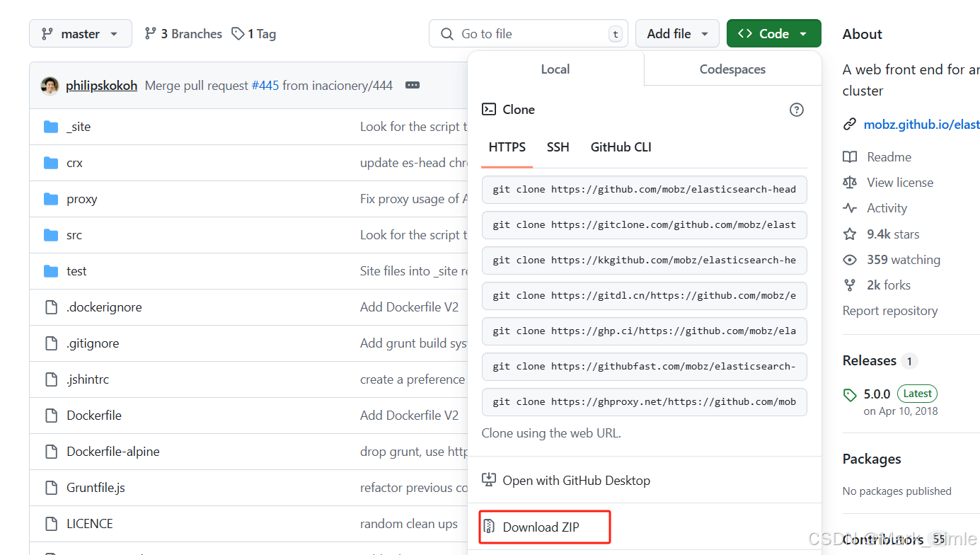
Task: Select the ghproxy.net clone URL field
Action: pos(645,402)
